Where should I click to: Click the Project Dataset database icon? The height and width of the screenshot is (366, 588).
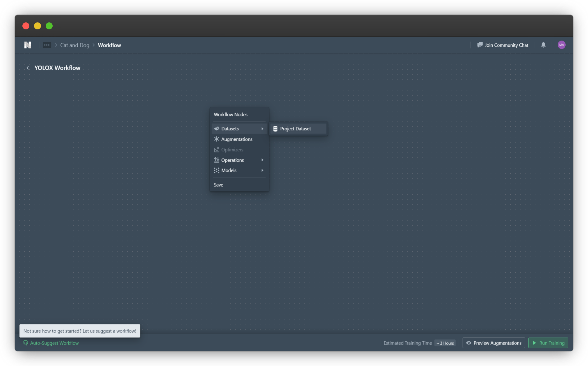point(275,129)
